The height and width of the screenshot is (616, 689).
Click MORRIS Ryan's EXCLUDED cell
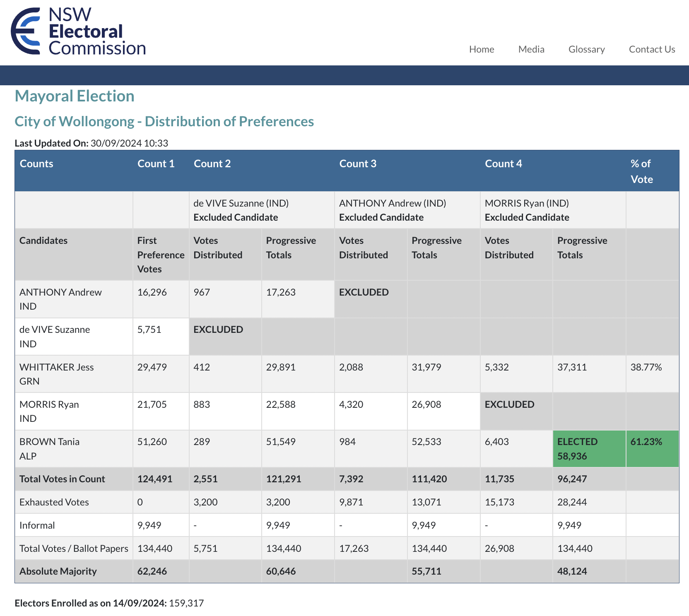(509, 404)
